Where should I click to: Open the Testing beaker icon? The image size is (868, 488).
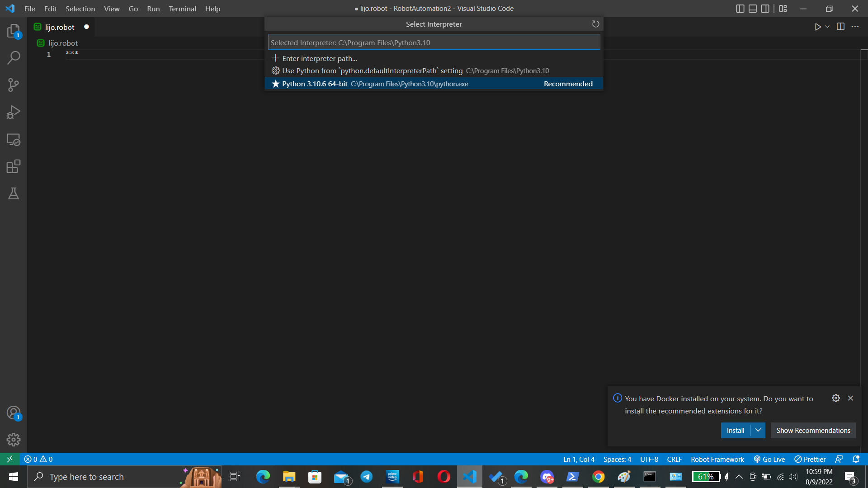tap(13, 193)
